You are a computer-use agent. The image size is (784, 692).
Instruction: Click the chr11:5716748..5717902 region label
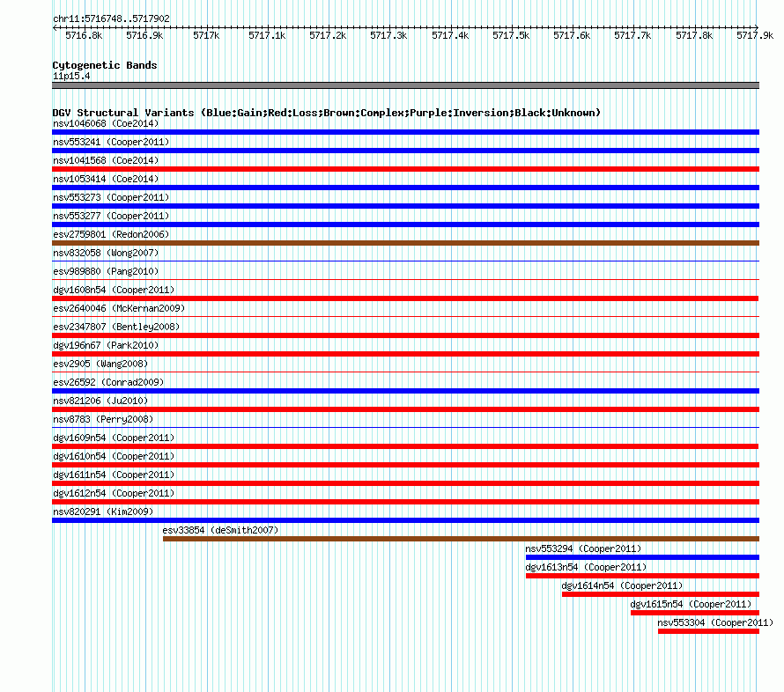112,19
